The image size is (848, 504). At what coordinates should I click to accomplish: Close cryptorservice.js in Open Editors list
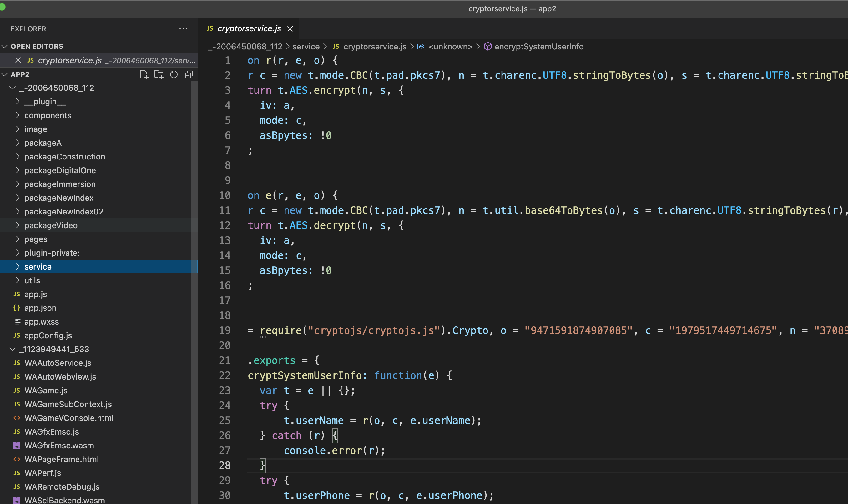point(18,60)
